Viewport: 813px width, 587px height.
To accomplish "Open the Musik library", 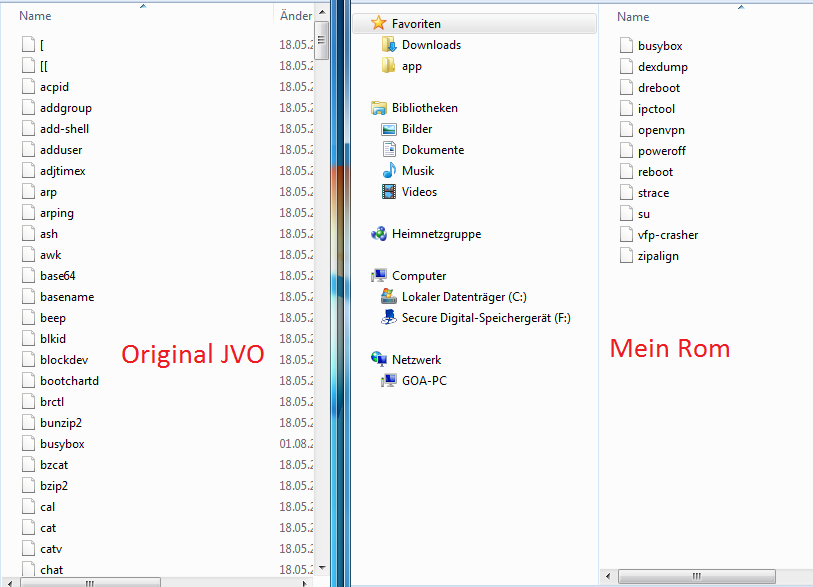I will pos(417,171).
